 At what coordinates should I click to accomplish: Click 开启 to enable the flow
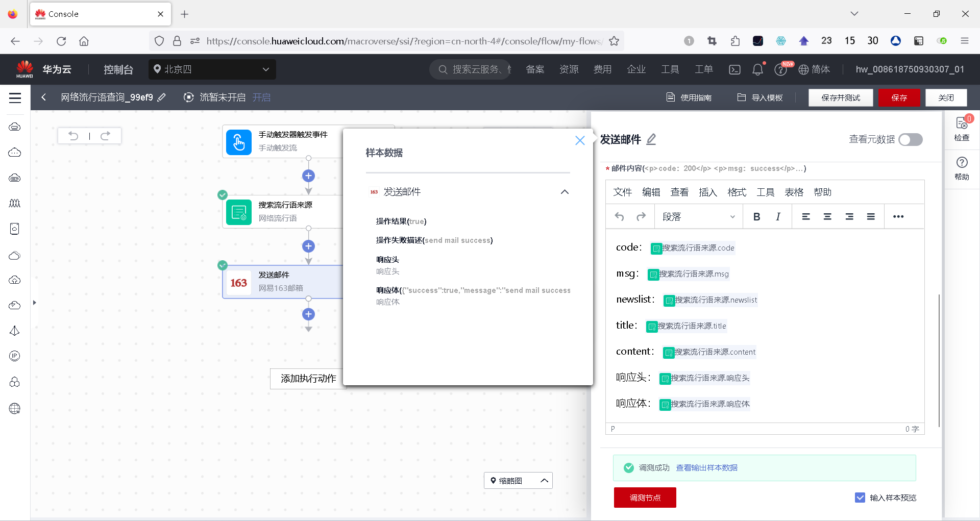click(261, 97)
